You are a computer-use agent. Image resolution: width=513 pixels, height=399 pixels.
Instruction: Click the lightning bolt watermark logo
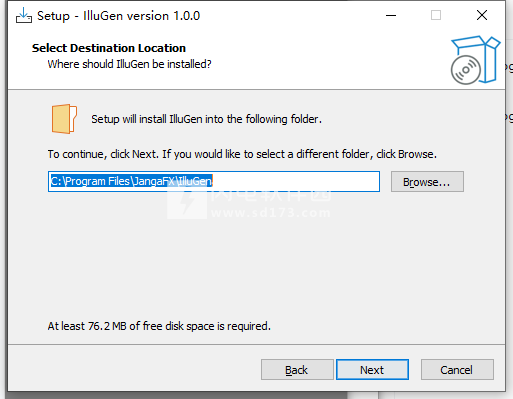tap(187, 203)
